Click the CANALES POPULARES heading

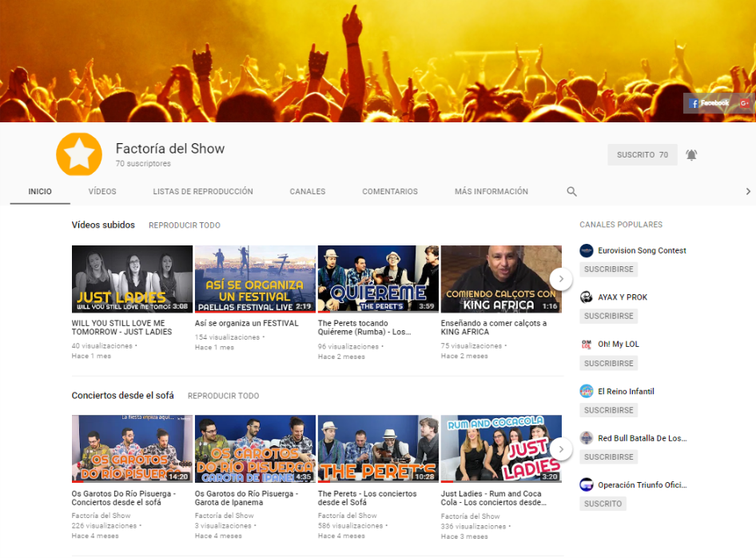tap(621, 225)
